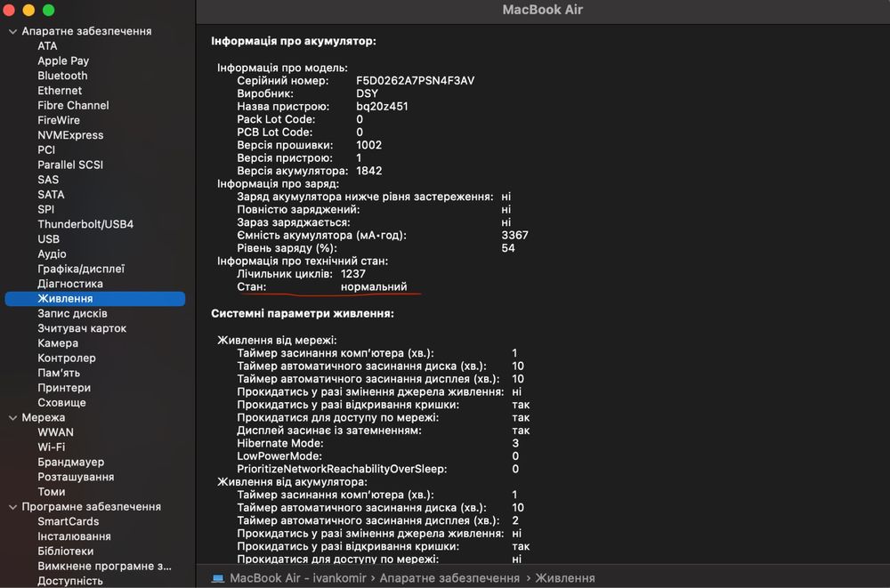This screenshot has height=588, width=890.
Task: Select Parallel SCSI item
Action: coord(70,165)
